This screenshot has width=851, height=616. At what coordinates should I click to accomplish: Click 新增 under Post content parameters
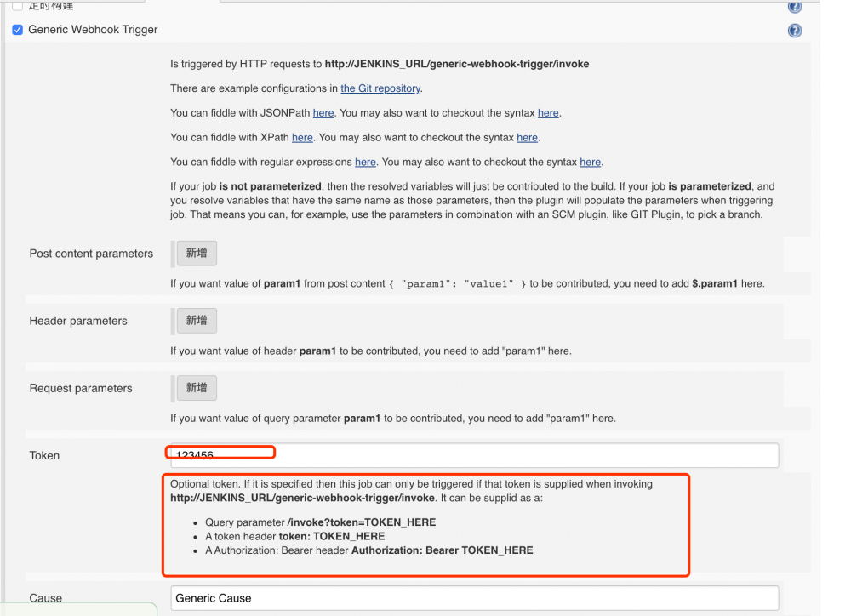196,253
